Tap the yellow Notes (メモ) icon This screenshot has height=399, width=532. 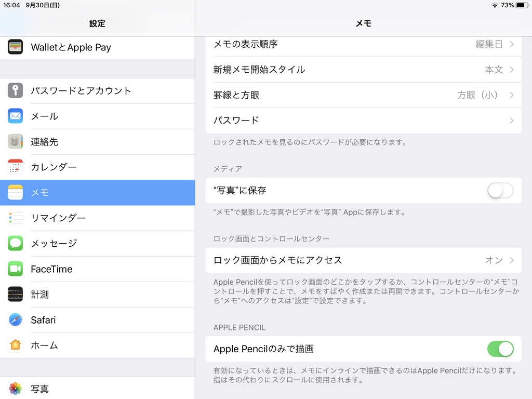pyautogui.click(x=15, y=192)
